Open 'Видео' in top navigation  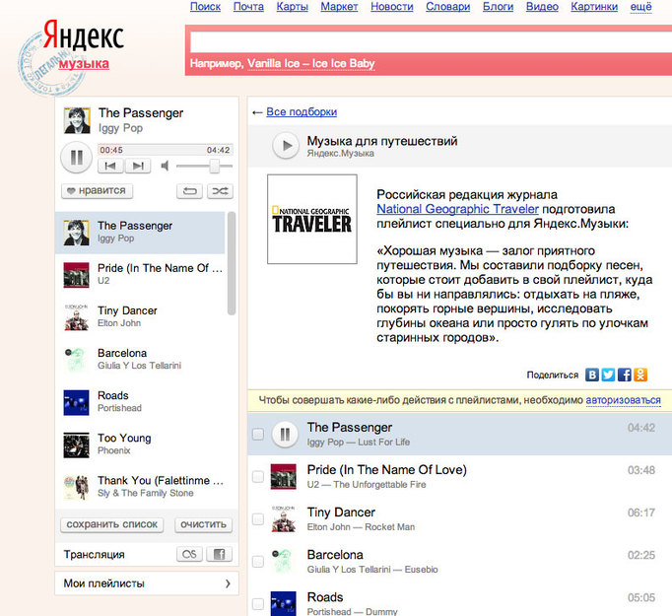point(542,7)
